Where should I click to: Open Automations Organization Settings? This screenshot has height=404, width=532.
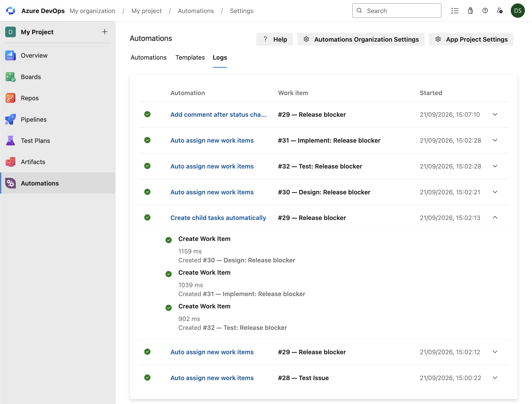click(361, 39)
